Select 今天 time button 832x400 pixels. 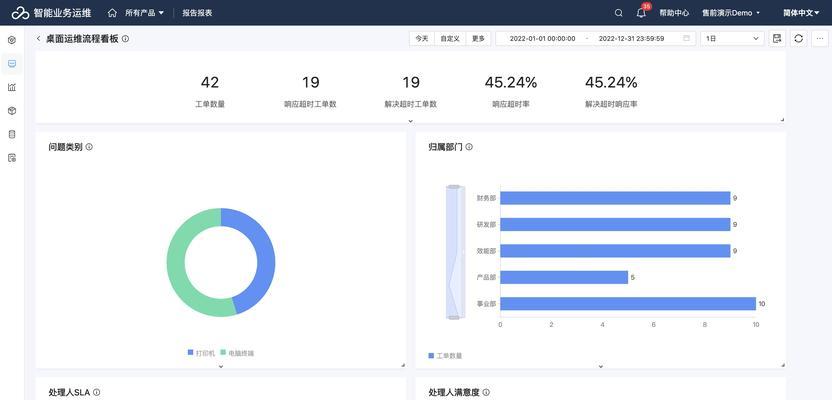[x=422, y=39]
